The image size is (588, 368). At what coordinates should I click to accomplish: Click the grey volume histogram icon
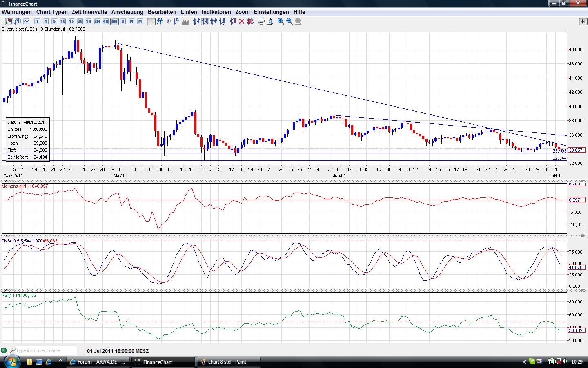[x=186, y=21]
